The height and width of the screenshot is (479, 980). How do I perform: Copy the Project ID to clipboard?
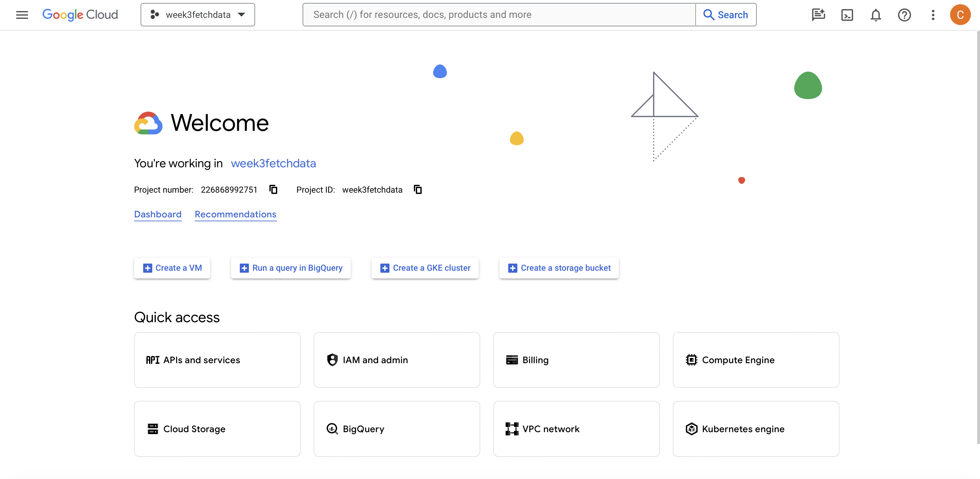click(418, 189)
